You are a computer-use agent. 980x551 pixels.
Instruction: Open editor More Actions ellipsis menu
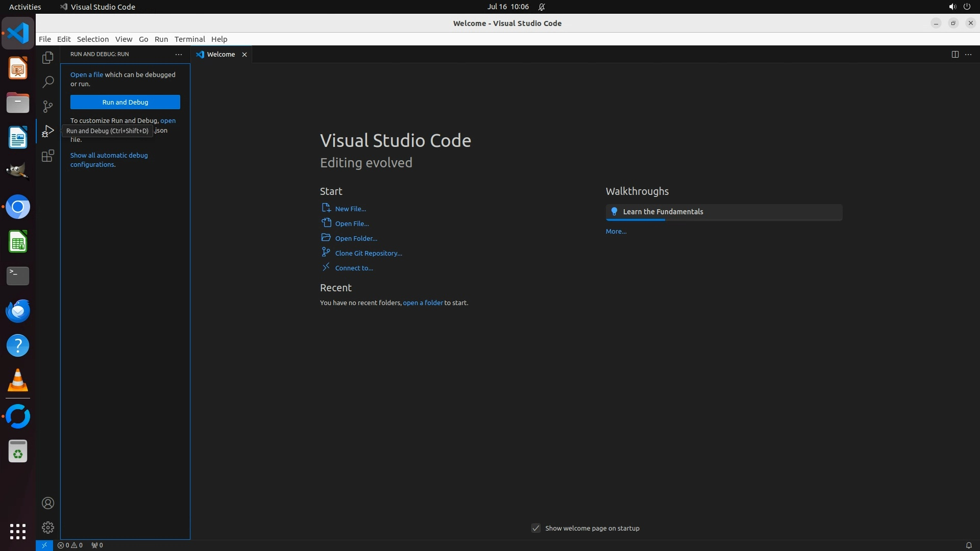pyautogui.click(x=968, y=54)
